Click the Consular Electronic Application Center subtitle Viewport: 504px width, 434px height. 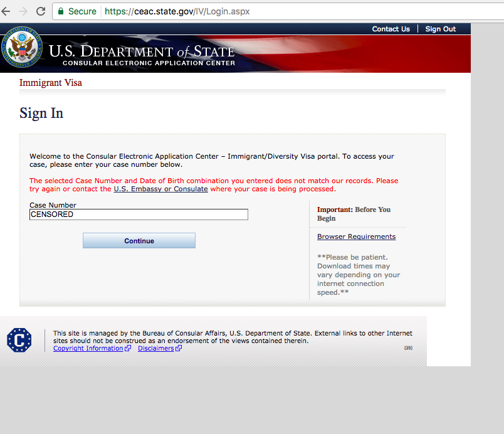coord(149,63)
